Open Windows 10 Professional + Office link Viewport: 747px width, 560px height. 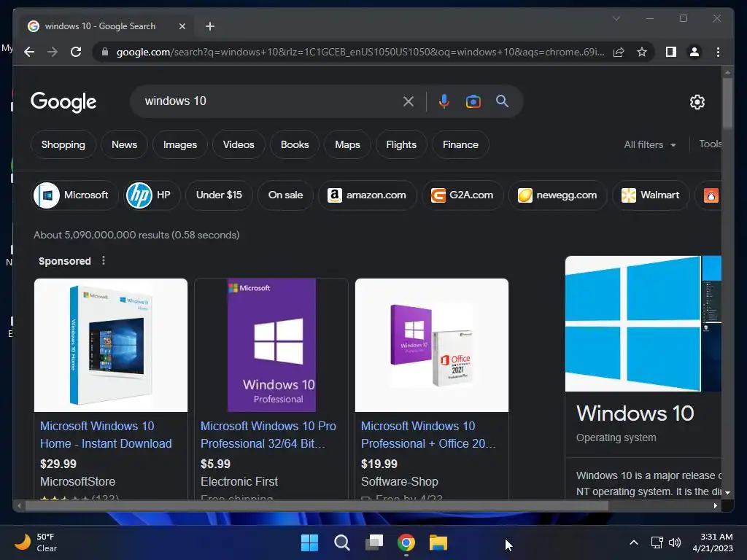pos(428,435)
